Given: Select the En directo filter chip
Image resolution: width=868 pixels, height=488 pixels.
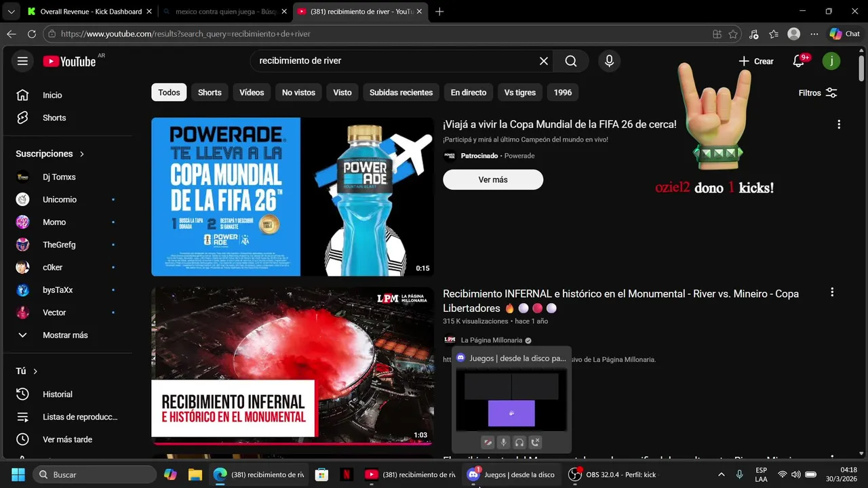Looking at the screenshot, I should tap(469, 92).
